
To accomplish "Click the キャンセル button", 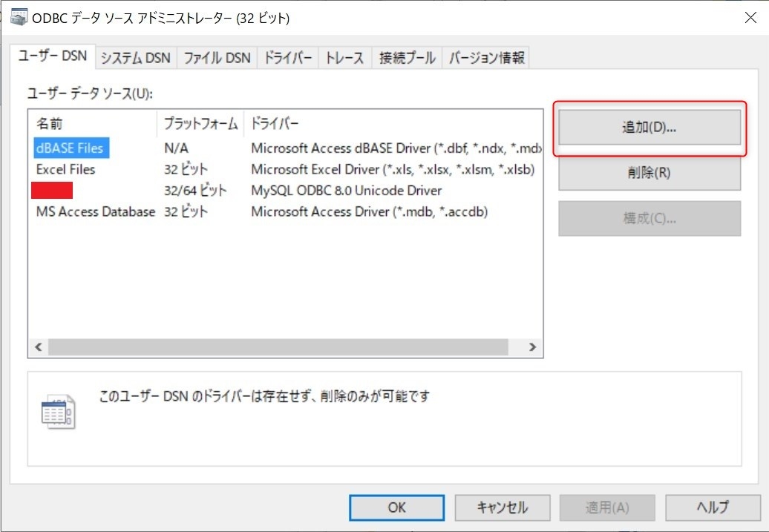I will tap(503, 508).
